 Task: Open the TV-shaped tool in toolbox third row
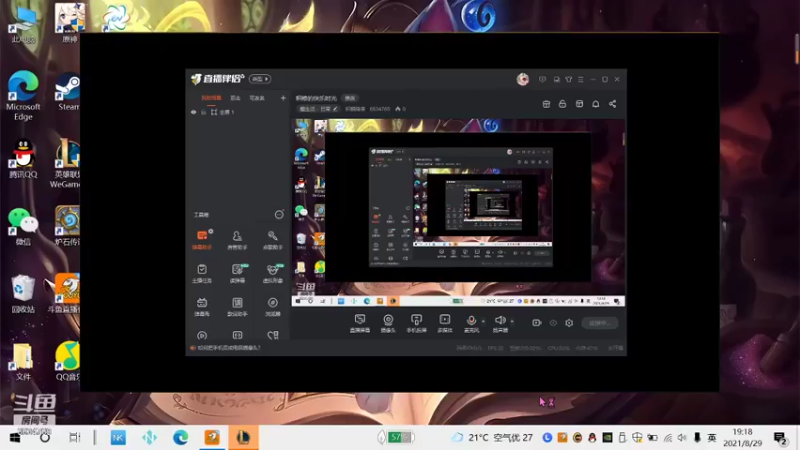(202, 306)
